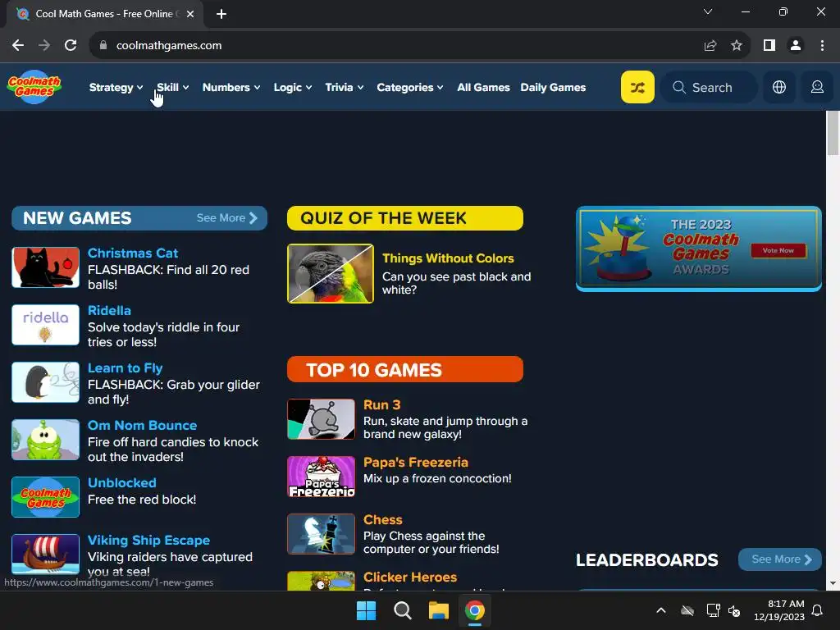Open the Unblocked game link
This screenshot has height=630, width=840.
pyautogui.click(x=121, y=482)
